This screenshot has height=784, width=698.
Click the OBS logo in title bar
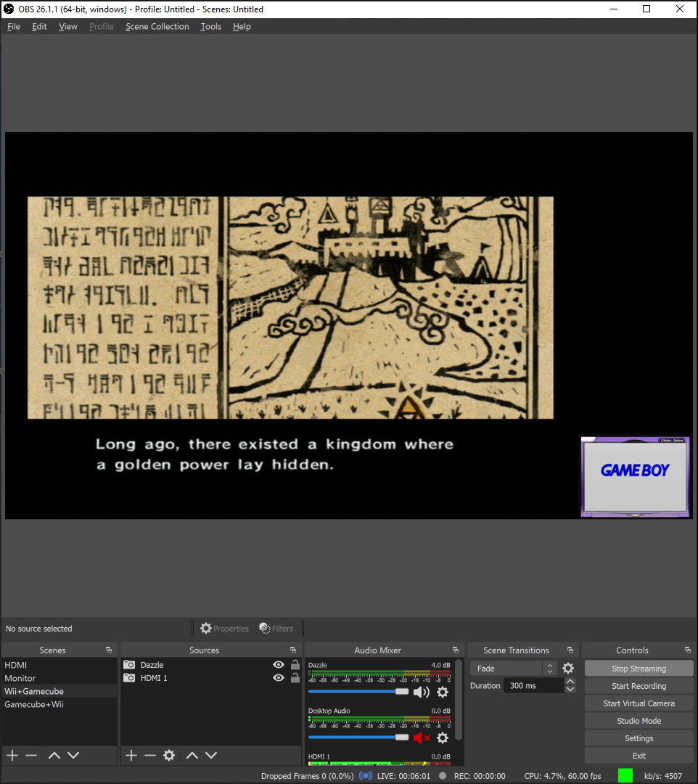(x=9, y=9)
